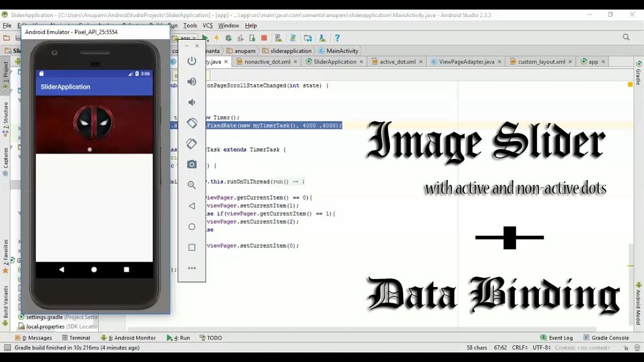
Task: Close the custom_layout.xml tab
Action: (x=570, y=62)
